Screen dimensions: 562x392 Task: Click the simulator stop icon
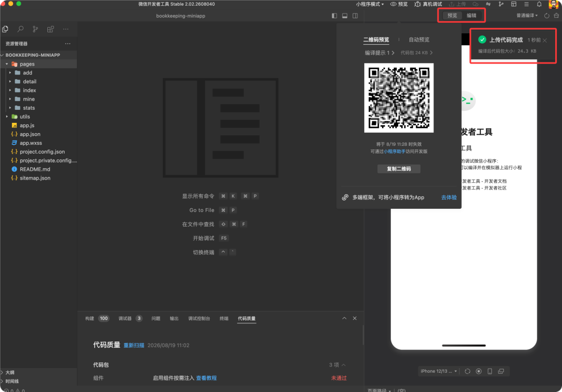pos(479,371)
